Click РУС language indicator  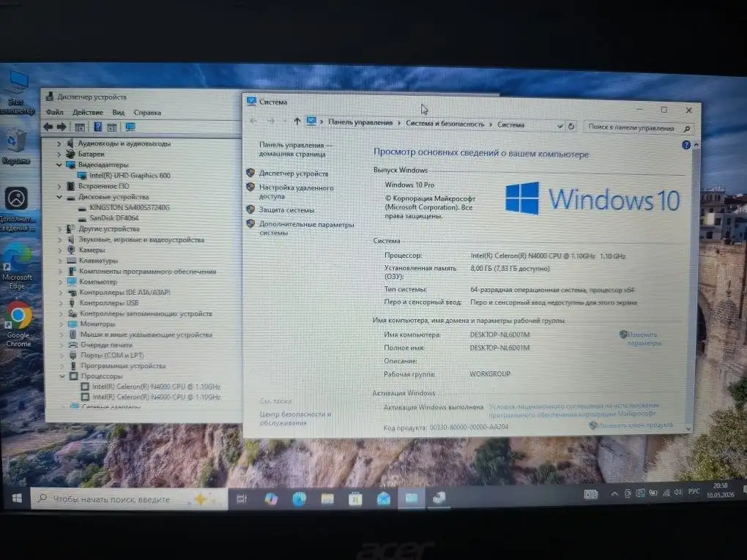tap(694, 491)
